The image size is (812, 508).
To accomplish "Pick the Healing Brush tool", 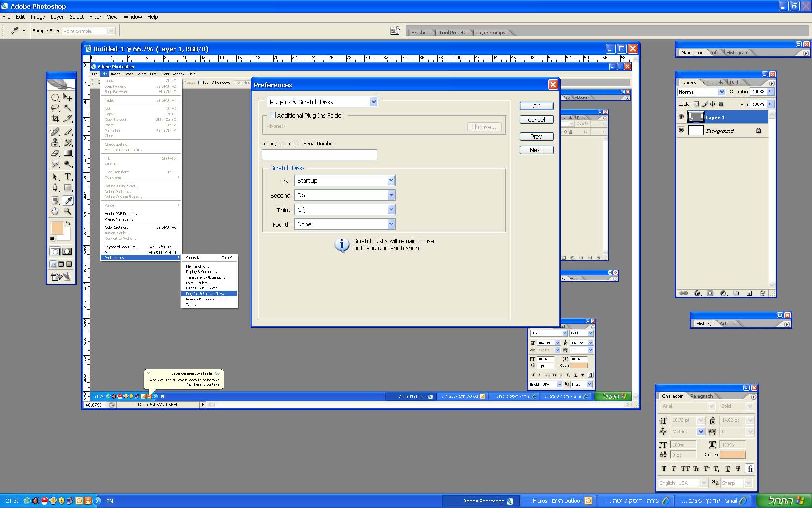I will [x=55, y=132].
